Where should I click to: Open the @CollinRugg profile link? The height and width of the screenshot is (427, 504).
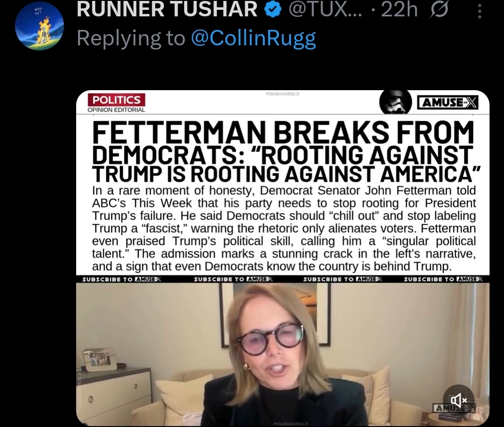pos(253,38)
